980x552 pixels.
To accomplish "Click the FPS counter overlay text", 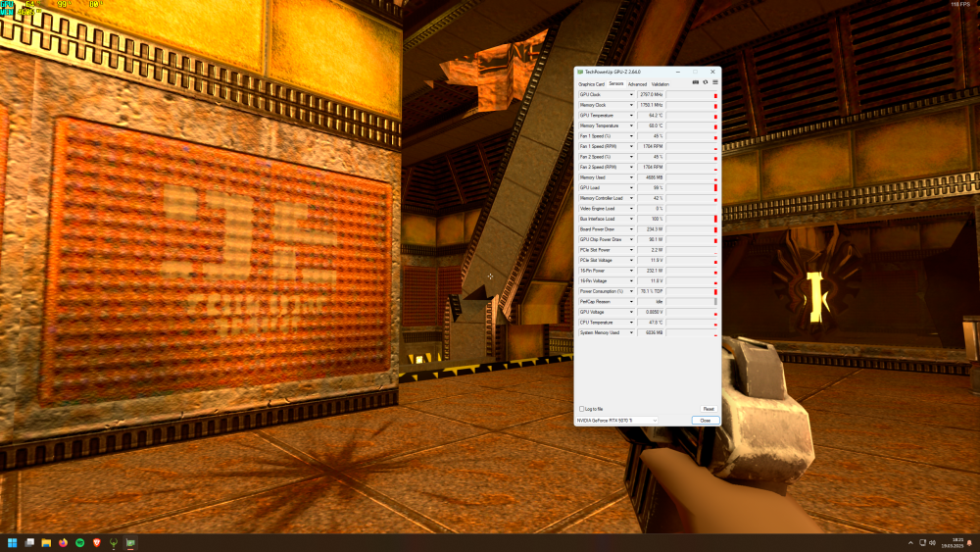I will pos(960,4).
